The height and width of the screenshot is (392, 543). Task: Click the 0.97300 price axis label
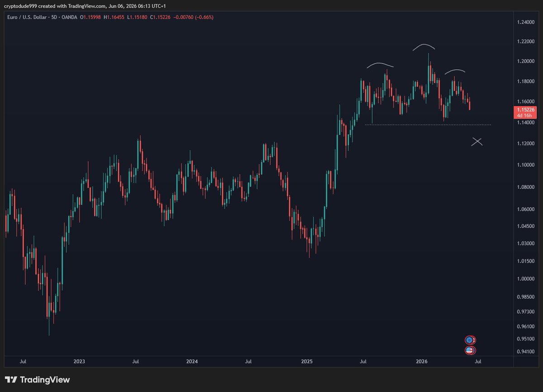click(x=526, y=312)
